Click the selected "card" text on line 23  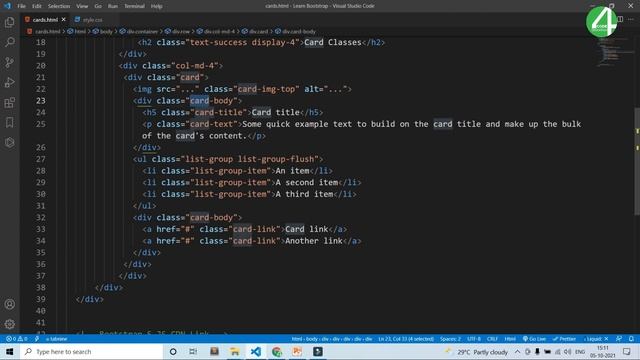point(199,100)
